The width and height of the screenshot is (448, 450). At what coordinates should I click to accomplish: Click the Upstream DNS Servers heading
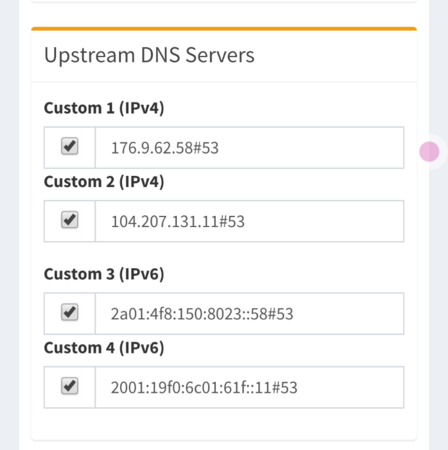pos(149,55)
